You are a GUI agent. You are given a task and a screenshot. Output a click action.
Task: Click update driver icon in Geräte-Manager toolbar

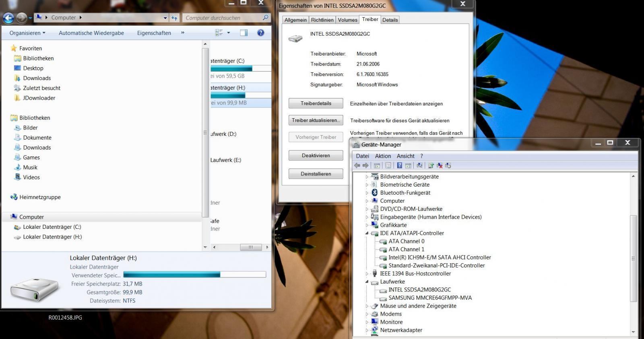(431, 165)
